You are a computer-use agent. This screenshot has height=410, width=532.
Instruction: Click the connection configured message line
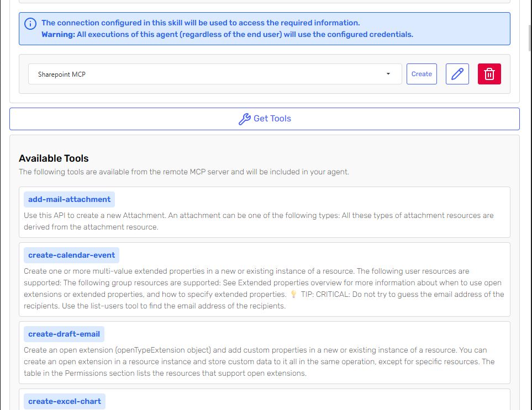coord(201,23)
